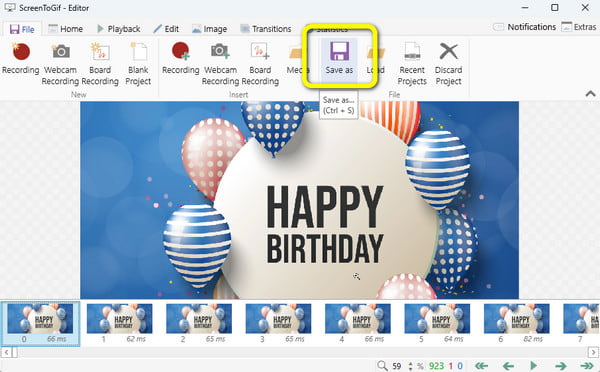The width and height of the screenshot is (600, 372).
Task: Select frame 1 thumbnail
Action: point(120,324)
